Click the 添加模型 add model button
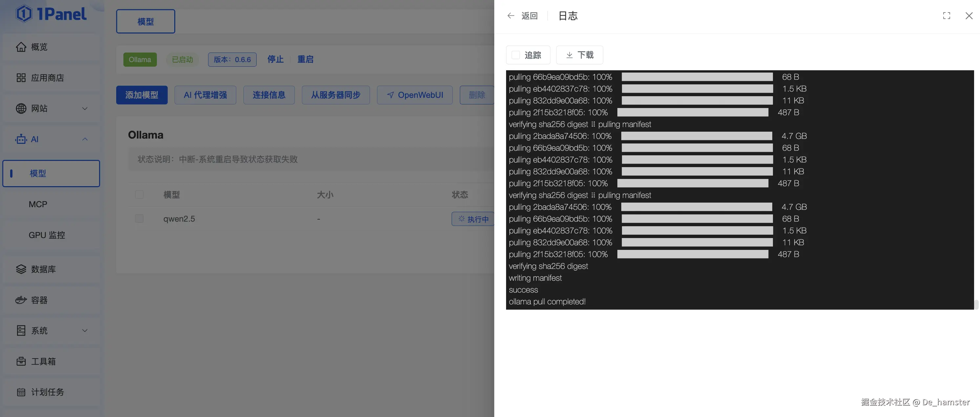This screenshot has height=417, width=980. coord(141,95)
